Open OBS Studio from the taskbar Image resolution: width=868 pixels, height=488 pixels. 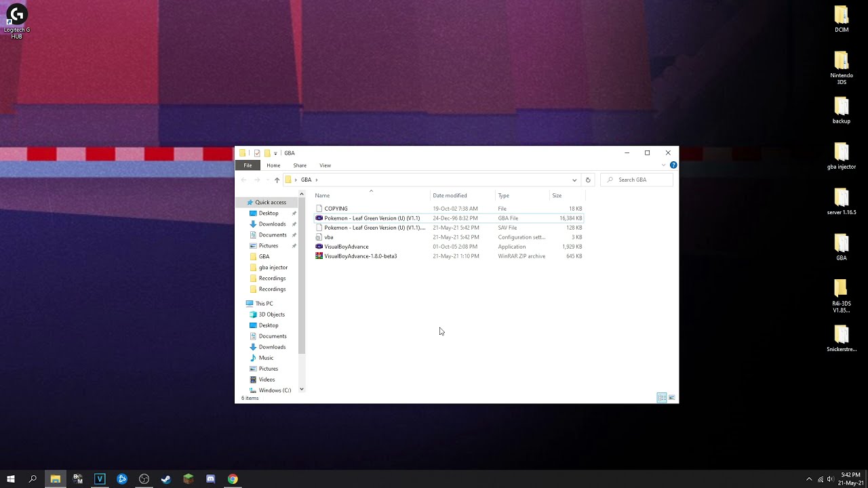pyautogui.click(x=144, y=479)
